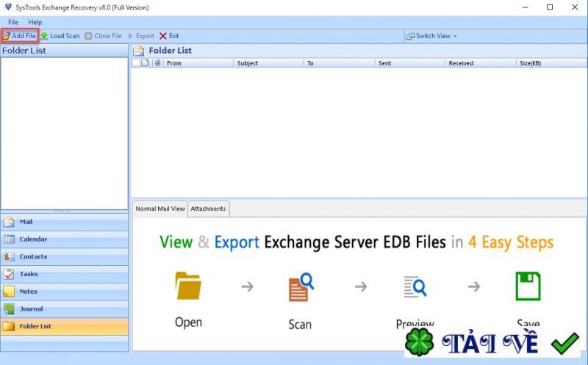Image resolution: width=588 pixels, height=365 pixels.
Task: Click the envelope icon beside Folder List heading
Action: point(138,51)
